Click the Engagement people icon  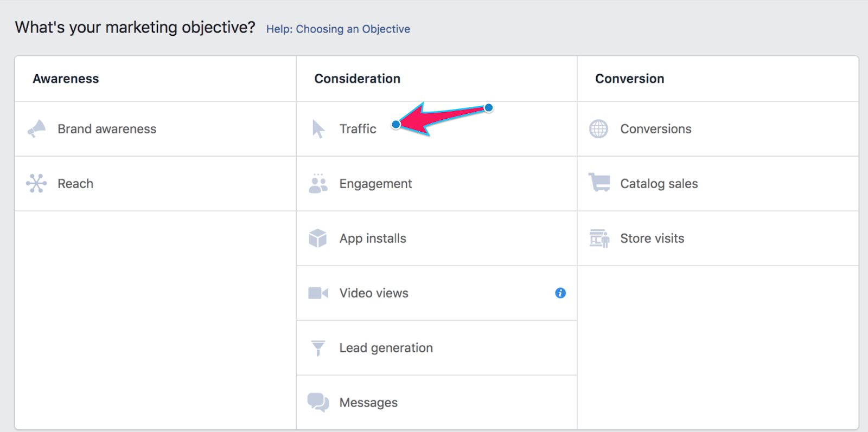[318, 183]
